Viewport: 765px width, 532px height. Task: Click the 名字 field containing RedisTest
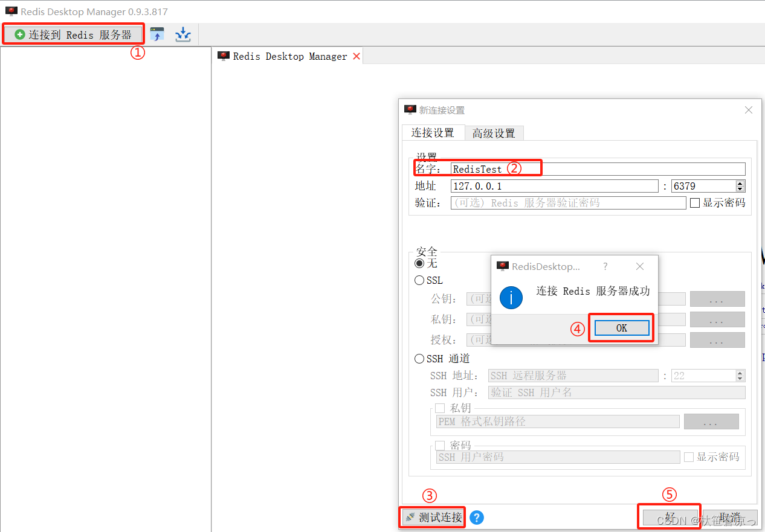click(598, 169)
